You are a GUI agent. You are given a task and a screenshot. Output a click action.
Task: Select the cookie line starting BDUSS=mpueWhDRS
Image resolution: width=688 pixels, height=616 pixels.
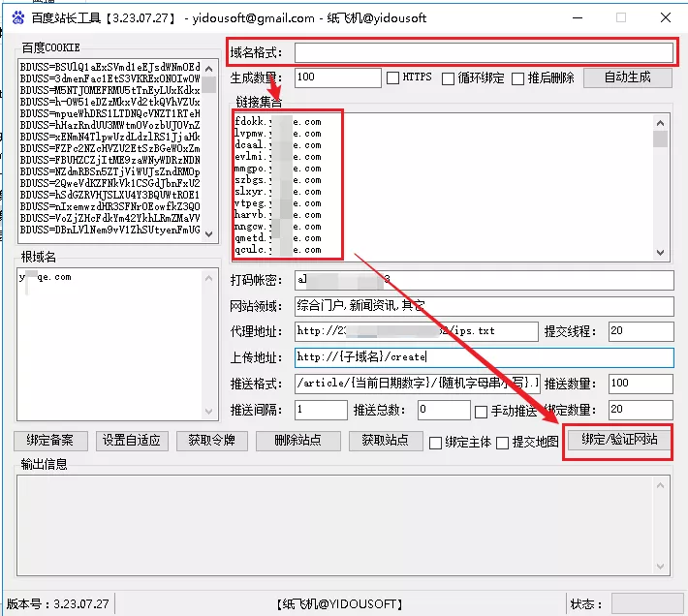110,113
